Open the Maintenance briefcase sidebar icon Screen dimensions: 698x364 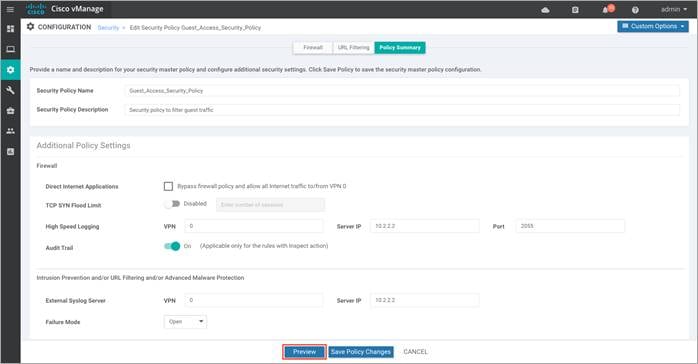coord(11,111)
